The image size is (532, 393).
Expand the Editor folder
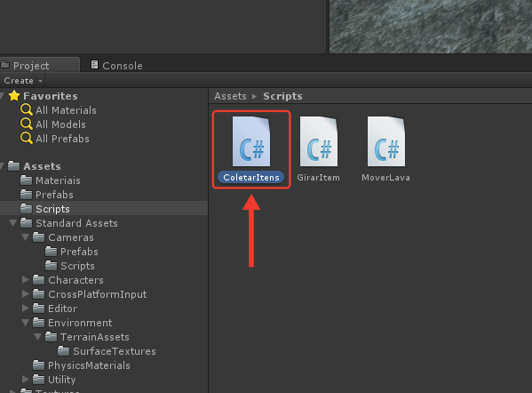(x=26, y=308)
